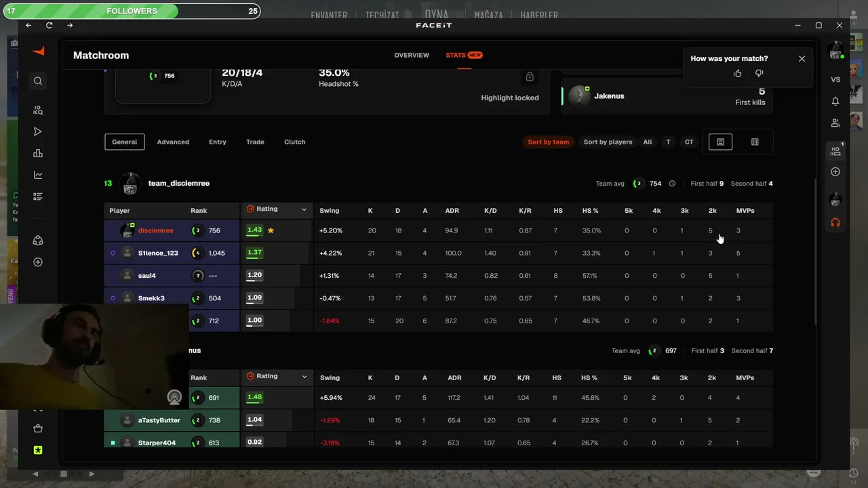The height and width of the screenshot is (488, 868).
Task: Click the page vertical scrollbar
Action: (x=815, y=253)
